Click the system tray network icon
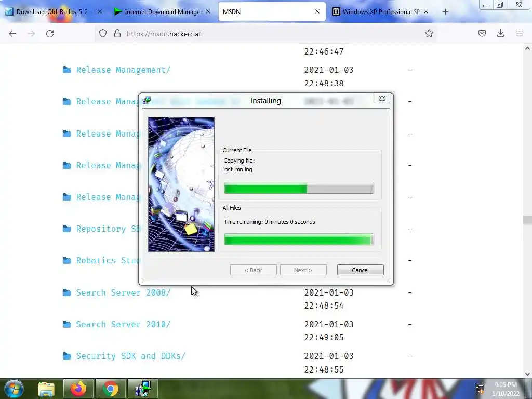532x399 pixels. coord(480,389)
